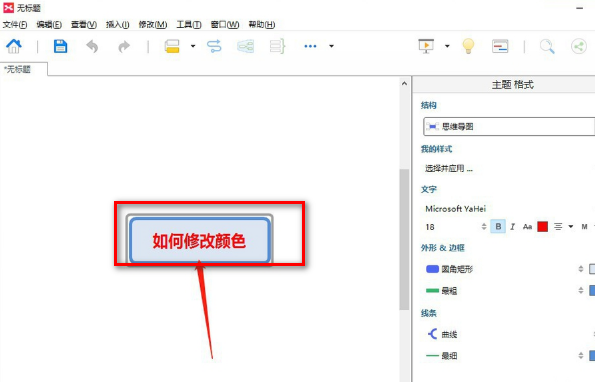Open the 最细 line width selector
595x382 pixels.
[441, 356]
